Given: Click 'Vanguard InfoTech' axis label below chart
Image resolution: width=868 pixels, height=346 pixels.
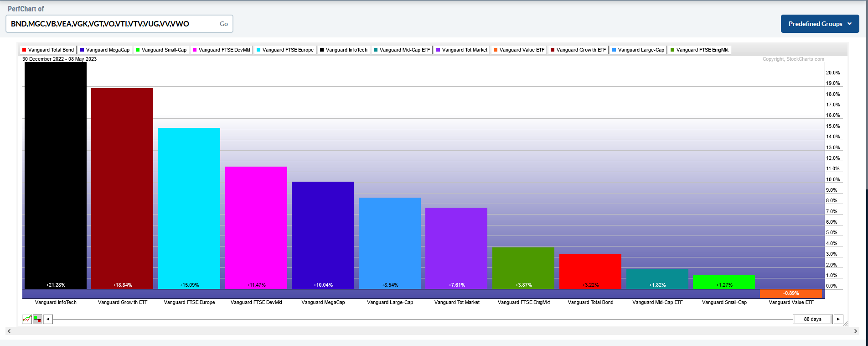Looking at the screenshot, I should [56, 302].
